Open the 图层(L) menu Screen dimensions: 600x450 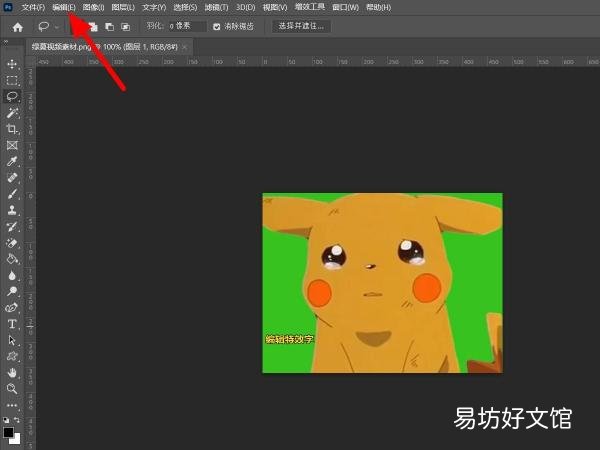[x=123, y=7]
